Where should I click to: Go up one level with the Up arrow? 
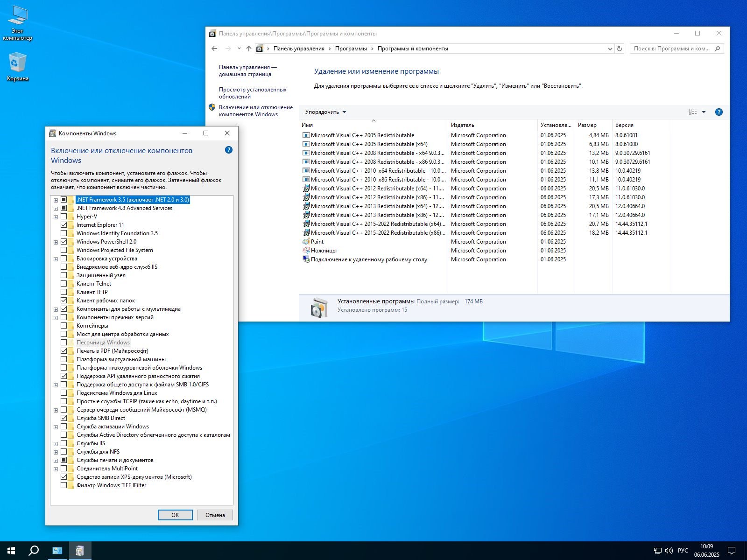point(249,49)
